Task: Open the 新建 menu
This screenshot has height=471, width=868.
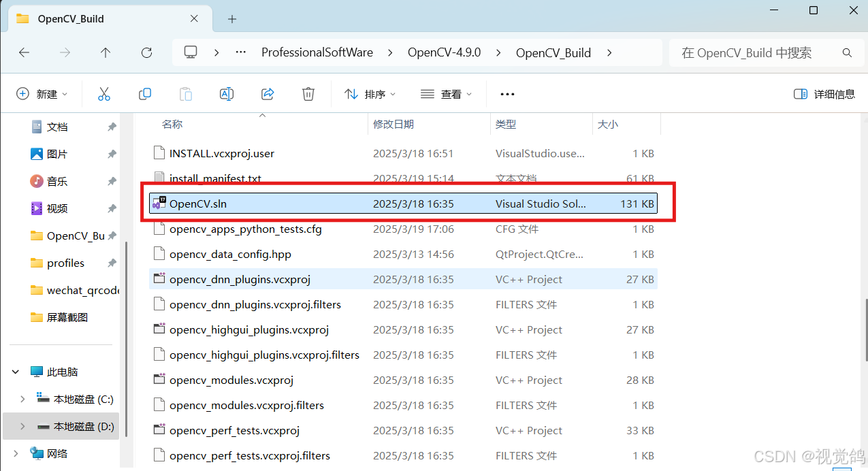Action: tap(42, 93)
